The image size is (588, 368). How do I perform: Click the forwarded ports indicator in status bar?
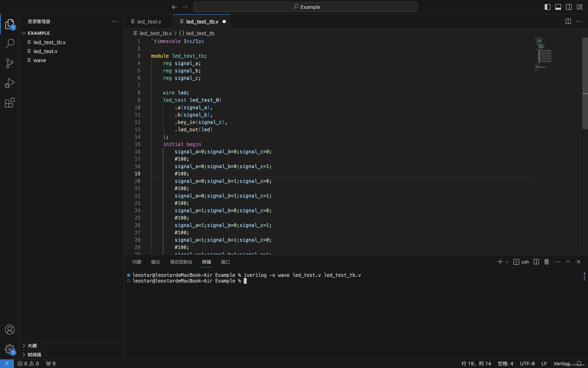tap(51, 363)
